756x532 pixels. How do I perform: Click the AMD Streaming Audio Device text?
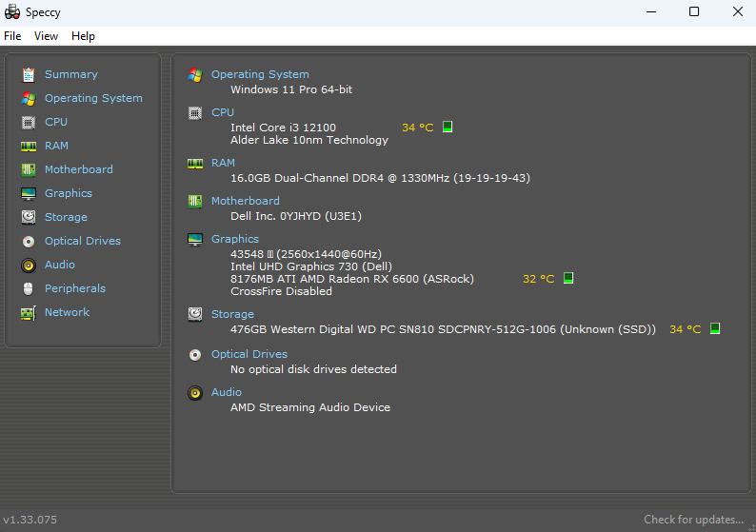[310, 407]
